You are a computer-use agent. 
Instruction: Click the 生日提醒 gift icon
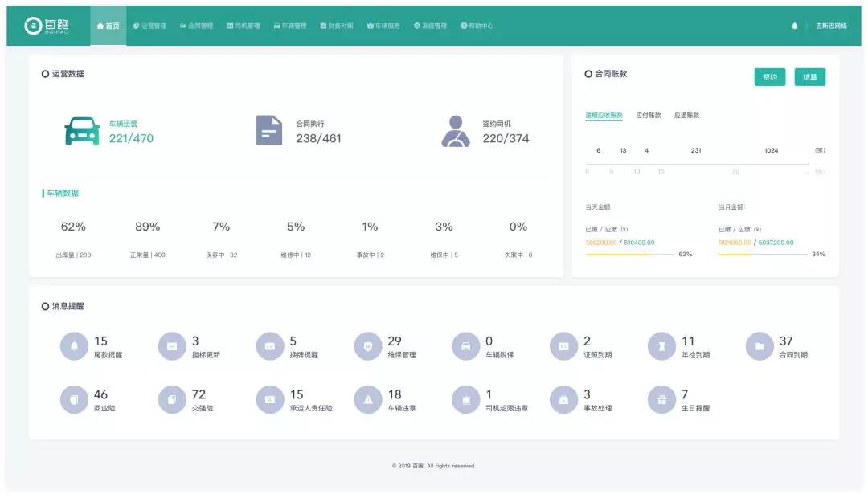coord(661,399)
